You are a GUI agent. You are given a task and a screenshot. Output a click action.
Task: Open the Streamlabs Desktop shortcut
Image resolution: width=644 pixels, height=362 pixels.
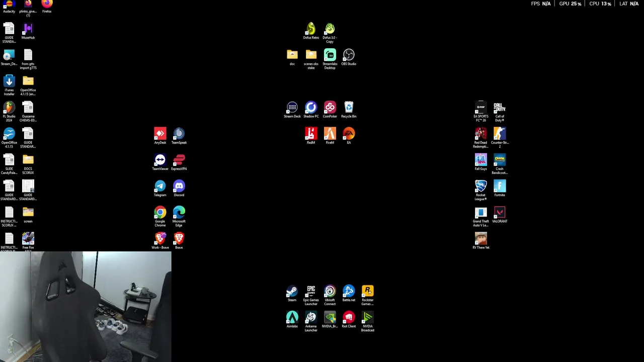tap(330, 59)
